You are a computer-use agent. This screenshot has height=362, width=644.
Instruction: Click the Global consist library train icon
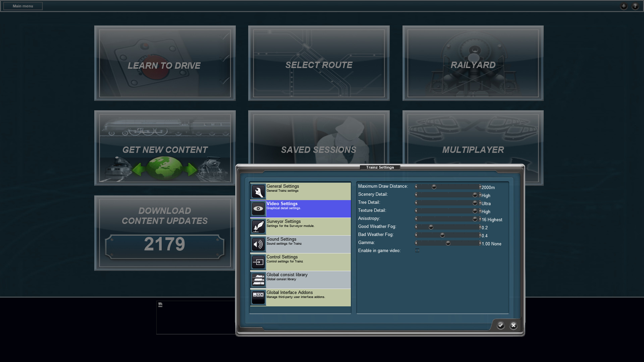point(258,280)
